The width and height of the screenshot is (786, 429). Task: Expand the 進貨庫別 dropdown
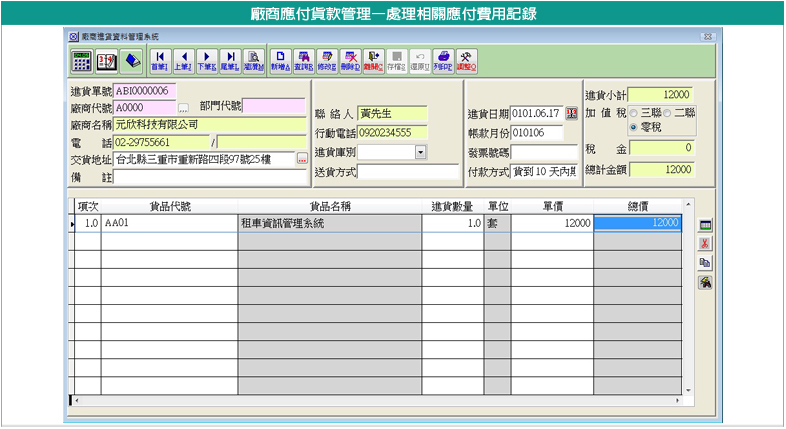tap(420, 152)
